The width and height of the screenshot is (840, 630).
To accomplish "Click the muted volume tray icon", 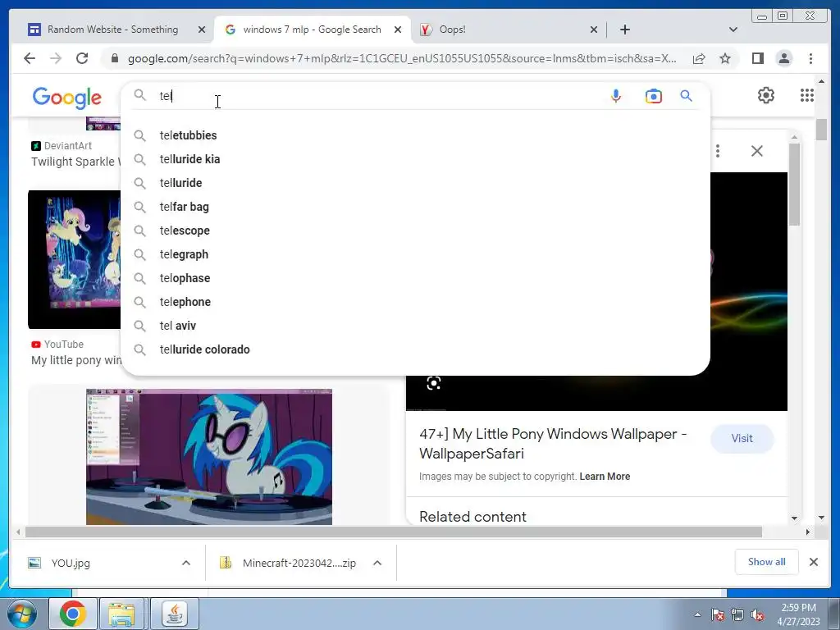I will pyautogui.click(x=757, y=615).
